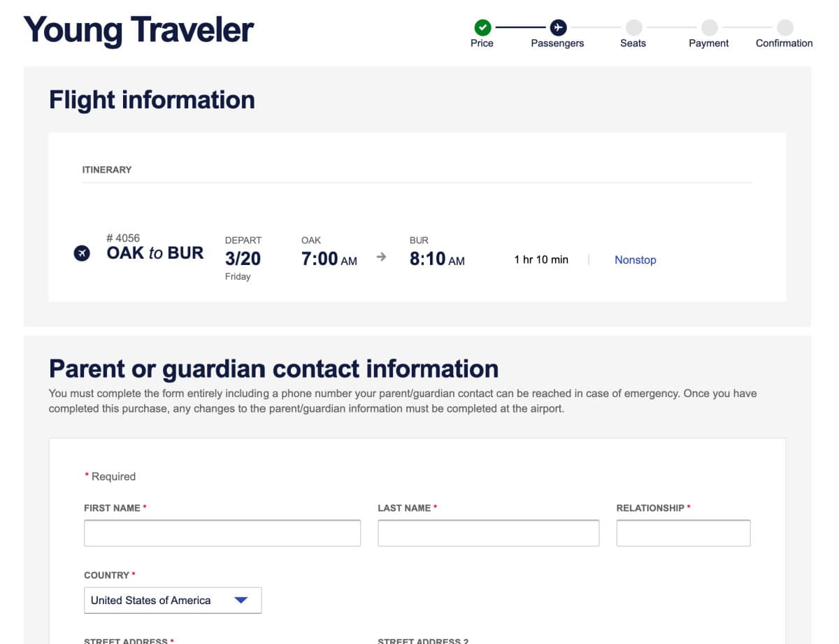The height and width of the screenshot is (644, 839).
Task: Click the blue dropdown arrow in the Country field
Action: point(243,600)
